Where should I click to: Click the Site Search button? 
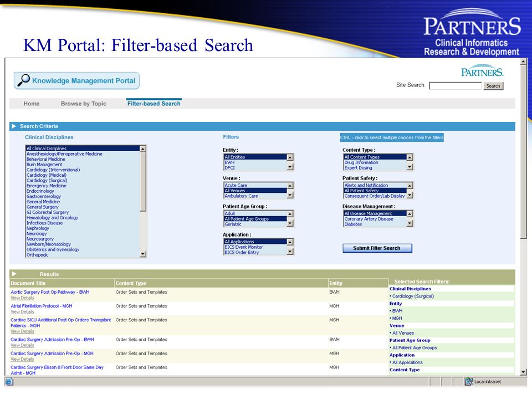coord(493,86)
